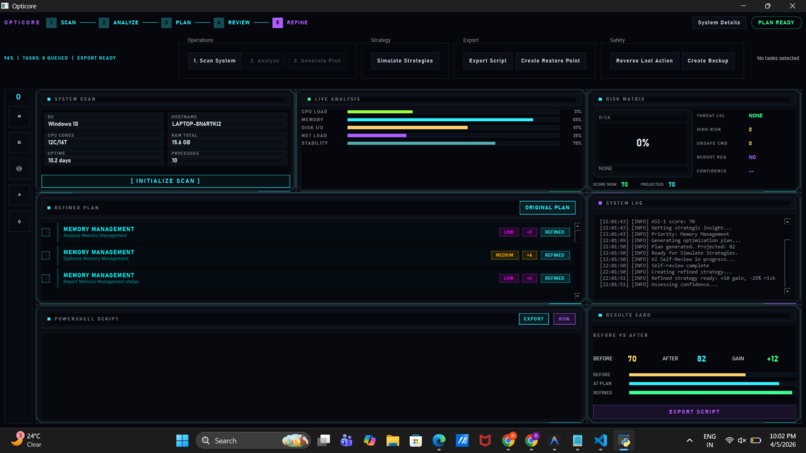Click EXPORT in PowerShell Script panel
Image resolution: width=806 pixels, height=453 pixels.
pyautogui.click(x=534, y=319)
